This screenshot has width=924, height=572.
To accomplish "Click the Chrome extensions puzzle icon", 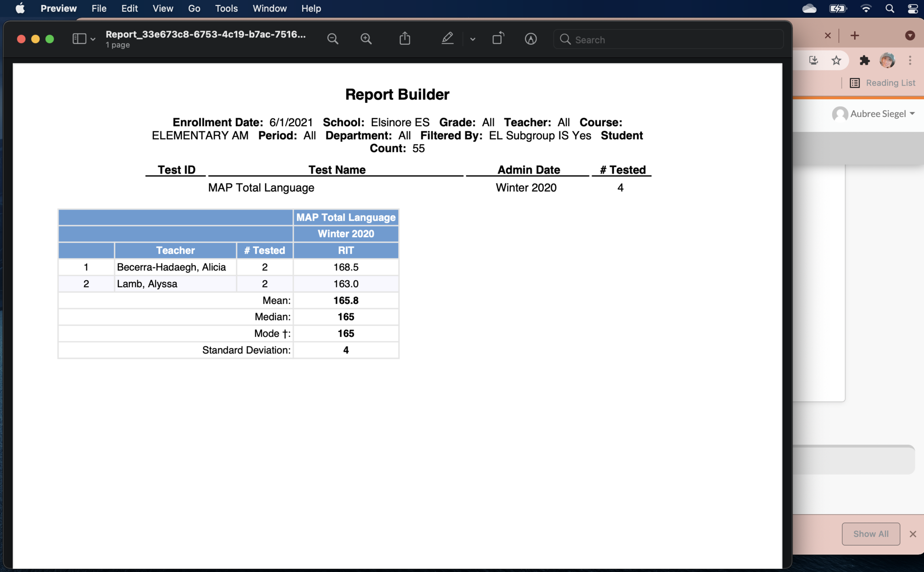I will (864, 60).
